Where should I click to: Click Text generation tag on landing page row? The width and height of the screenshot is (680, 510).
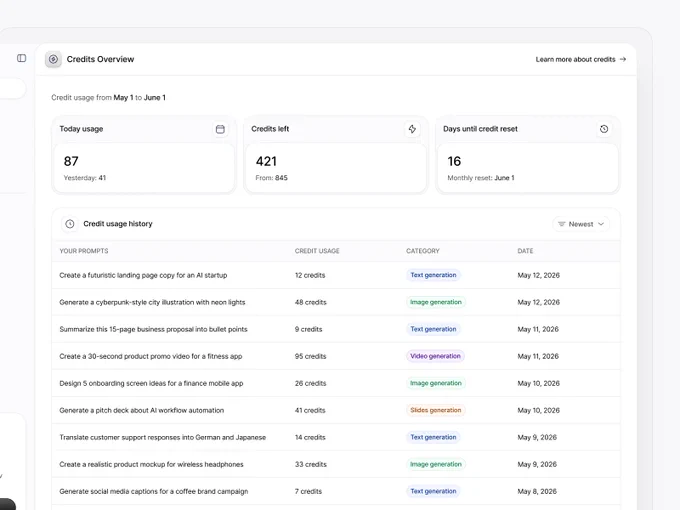pos(433,275)
